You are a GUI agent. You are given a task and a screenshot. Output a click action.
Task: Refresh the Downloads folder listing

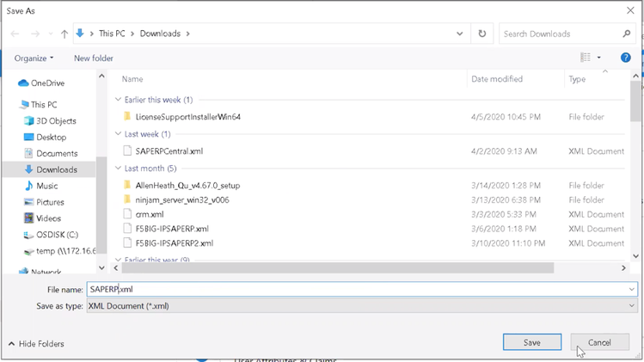click(482, 34)
